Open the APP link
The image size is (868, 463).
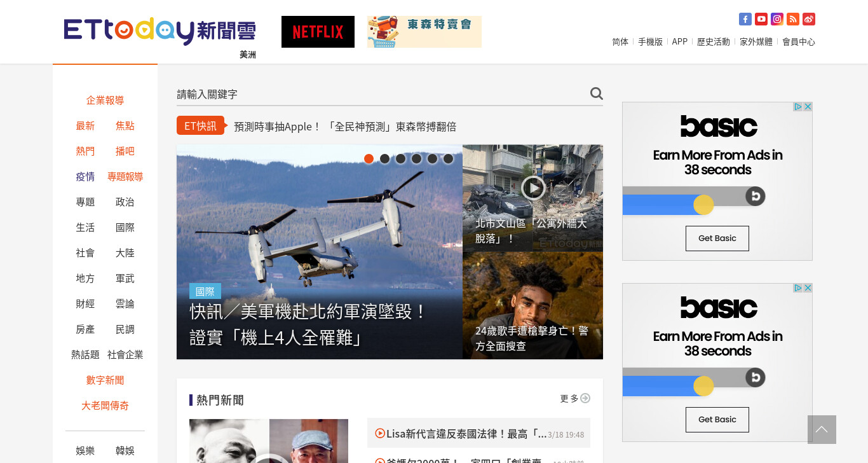(680, 42)
